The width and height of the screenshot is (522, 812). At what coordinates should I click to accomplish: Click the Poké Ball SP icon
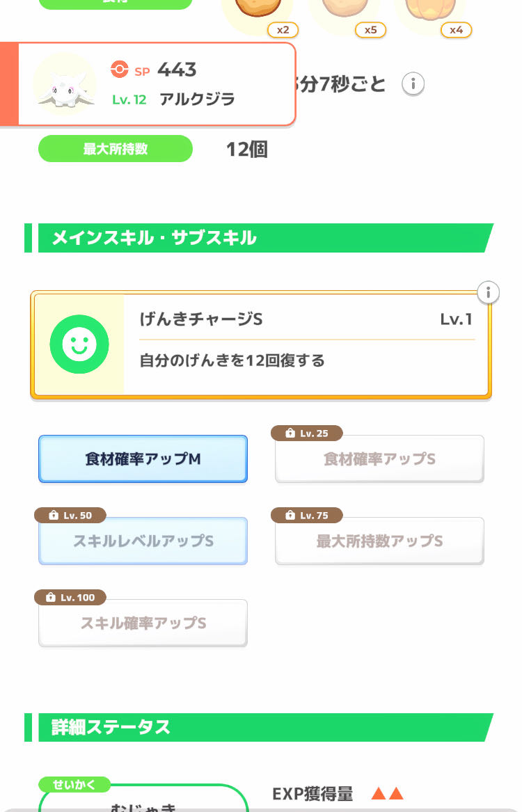[x=120, y=70]
